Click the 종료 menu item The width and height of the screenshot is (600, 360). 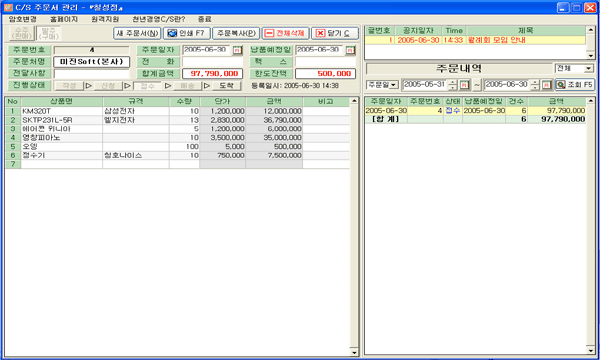(x=204, y=19)
